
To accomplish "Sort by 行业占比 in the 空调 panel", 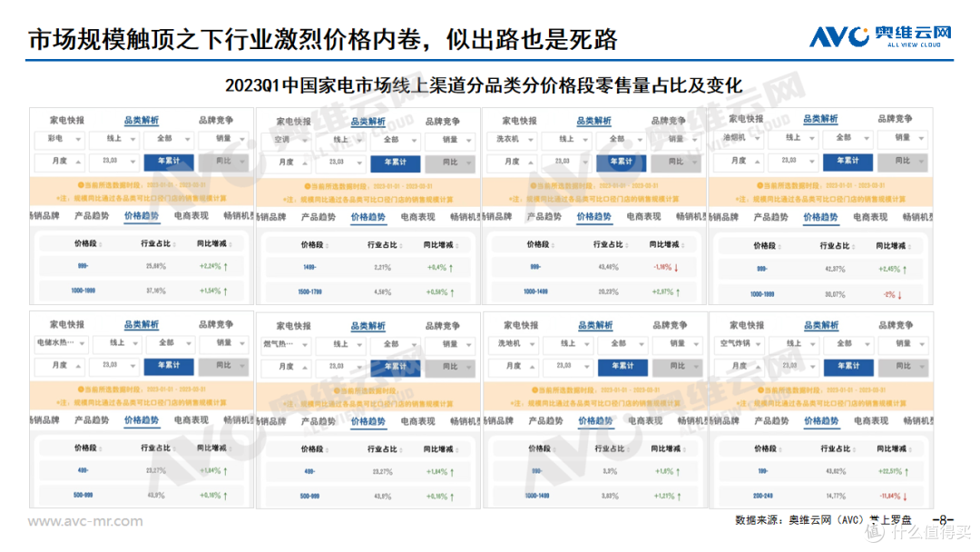I will pos(385,246).
